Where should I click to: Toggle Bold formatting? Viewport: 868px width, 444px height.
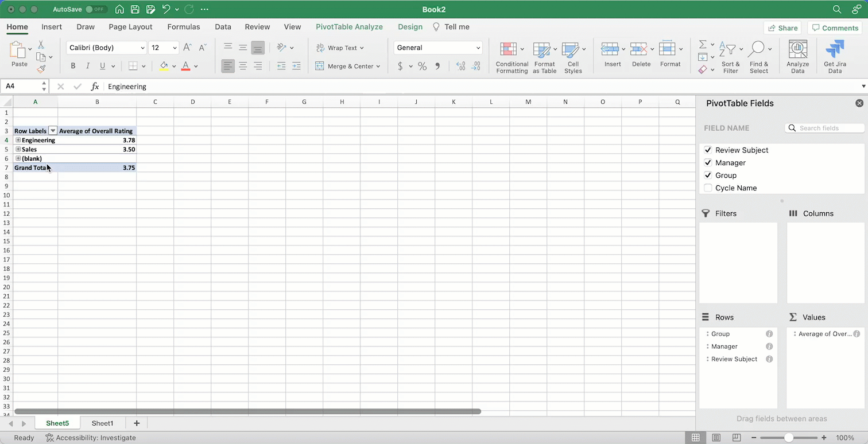coord(73,66)
